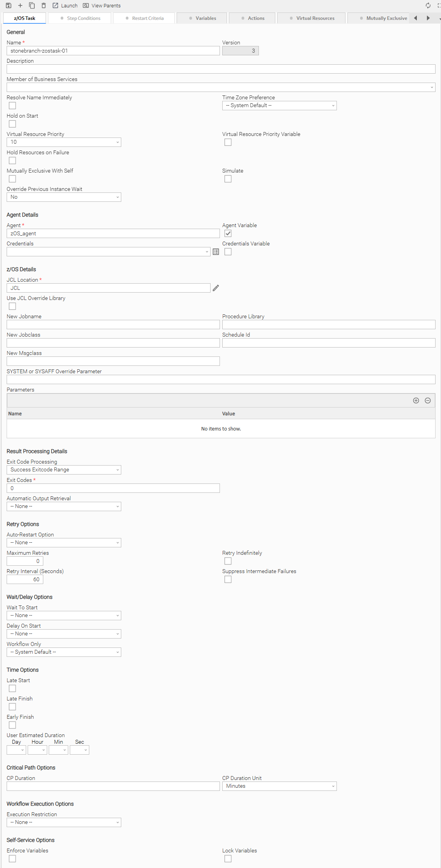Viewport: 441px width, 868px height.
Task: Tick the Retry Indefinitely checkbox
Action: click(x=228, y=561)
